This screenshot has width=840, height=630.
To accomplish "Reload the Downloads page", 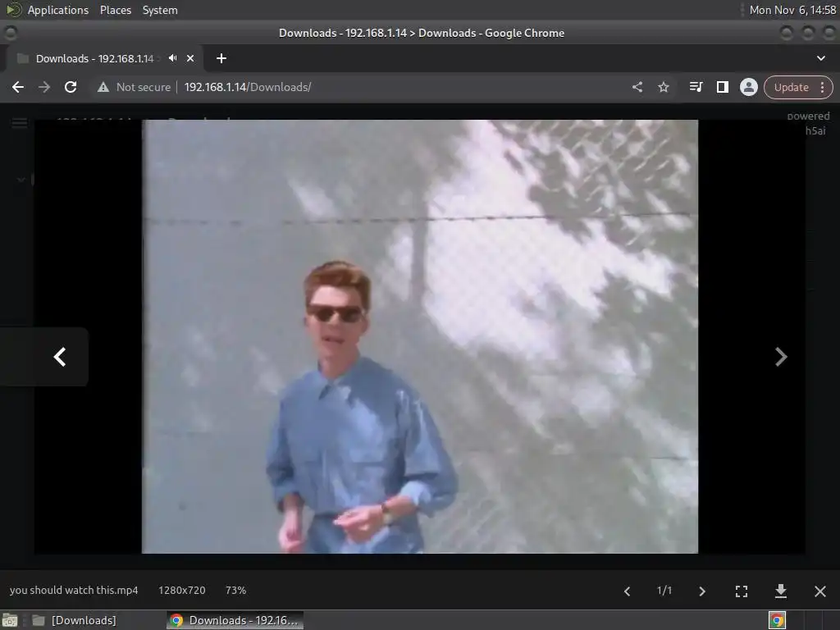I will [71, 87].
